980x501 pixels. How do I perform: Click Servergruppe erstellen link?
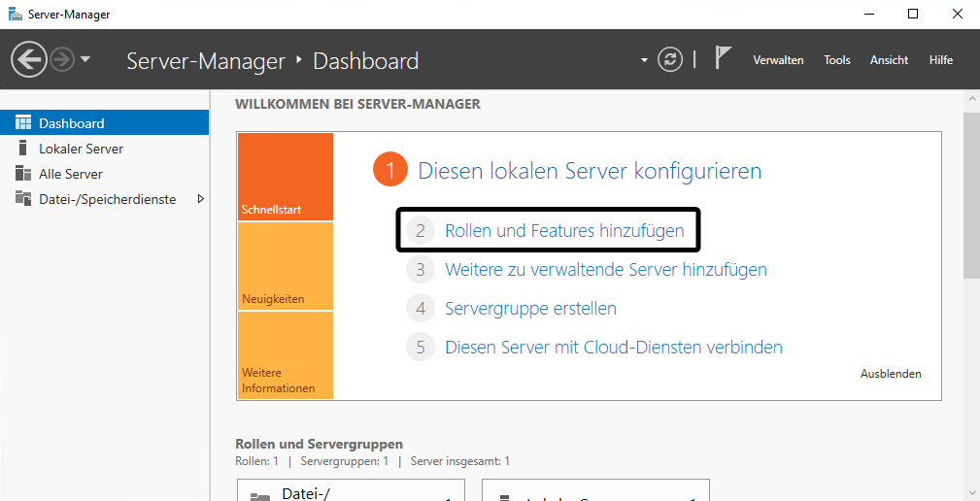[530, 308]
